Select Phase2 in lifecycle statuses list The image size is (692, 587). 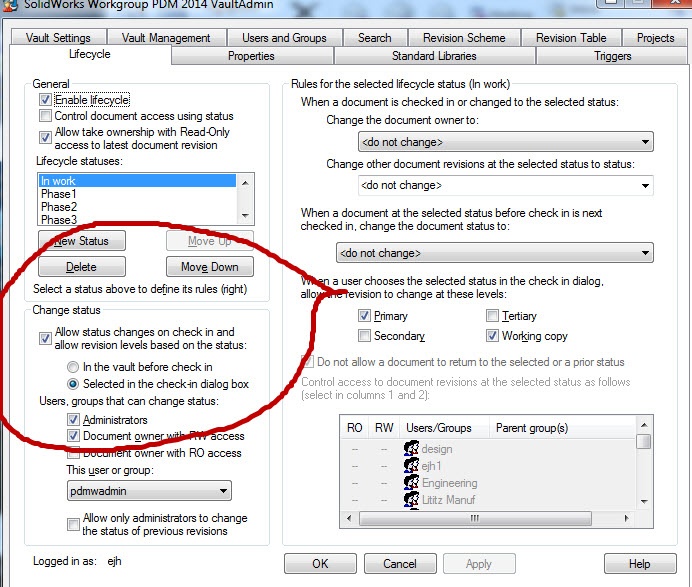(x=138, y=207)
